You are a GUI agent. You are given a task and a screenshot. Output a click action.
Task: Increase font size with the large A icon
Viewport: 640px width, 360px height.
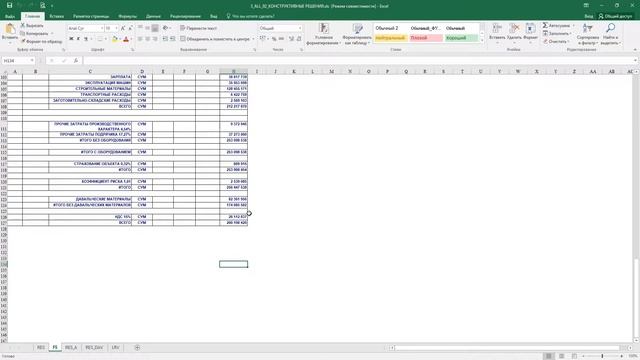[x=123, y=28]
